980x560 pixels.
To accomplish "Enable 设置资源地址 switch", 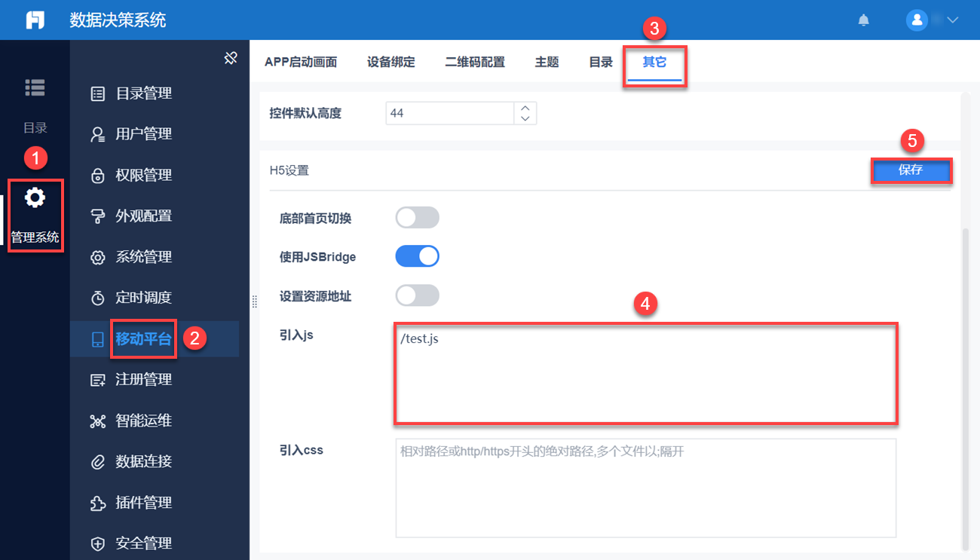I will coord(418,295).
